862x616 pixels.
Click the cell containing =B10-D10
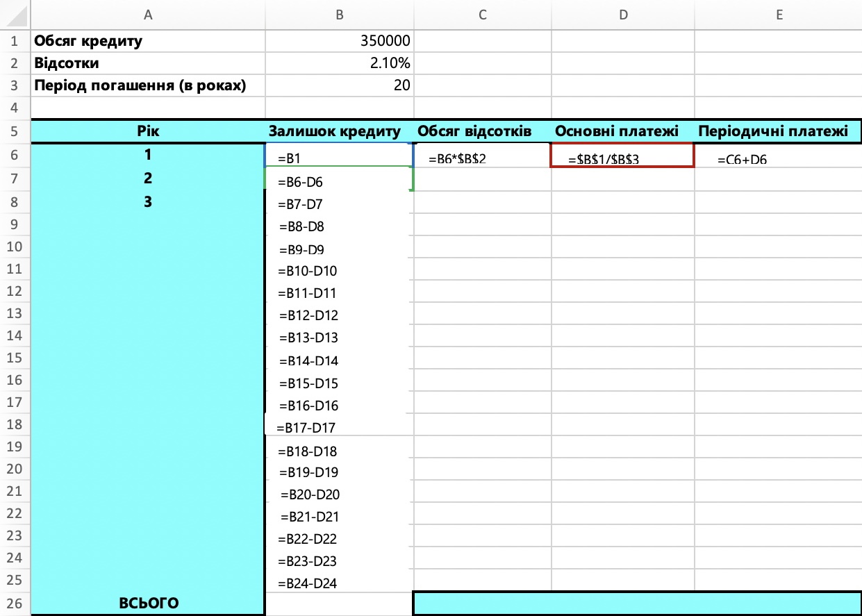point(340,269)
